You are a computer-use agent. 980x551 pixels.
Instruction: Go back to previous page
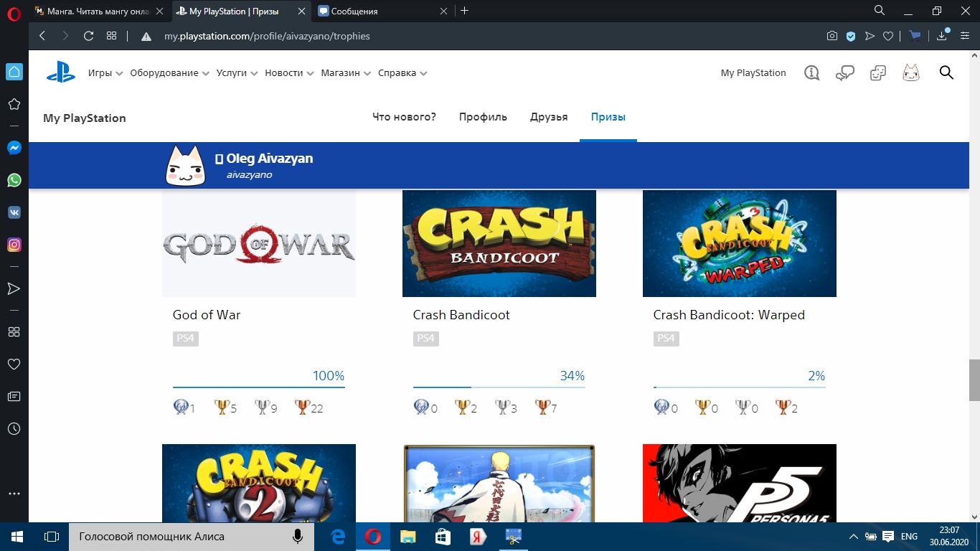[x=42, y=36]
